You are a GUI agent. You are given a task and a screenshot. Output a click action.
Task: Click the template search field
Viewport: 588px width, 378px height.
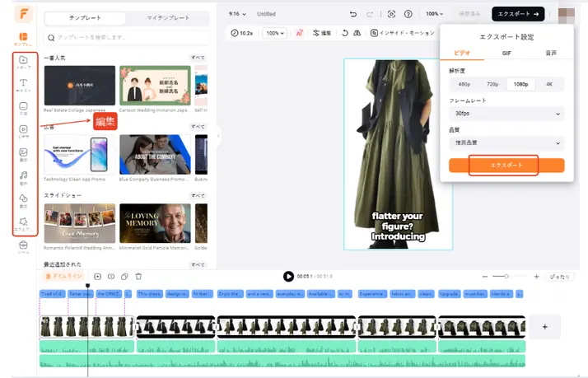[x=126, y=38]
